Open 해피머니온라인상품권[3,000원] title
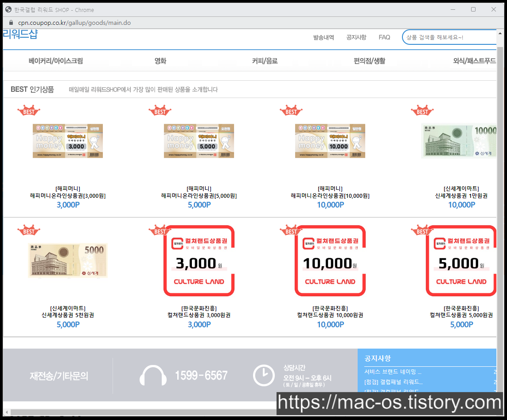The image size is (507, 420). [67, 196]
